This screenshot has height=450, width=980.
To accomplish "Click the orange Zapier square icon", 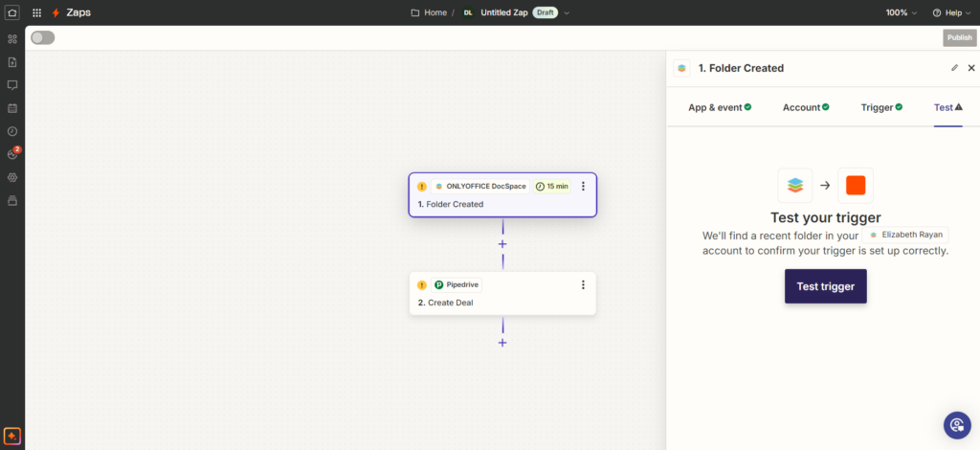I will pos(856,185).
